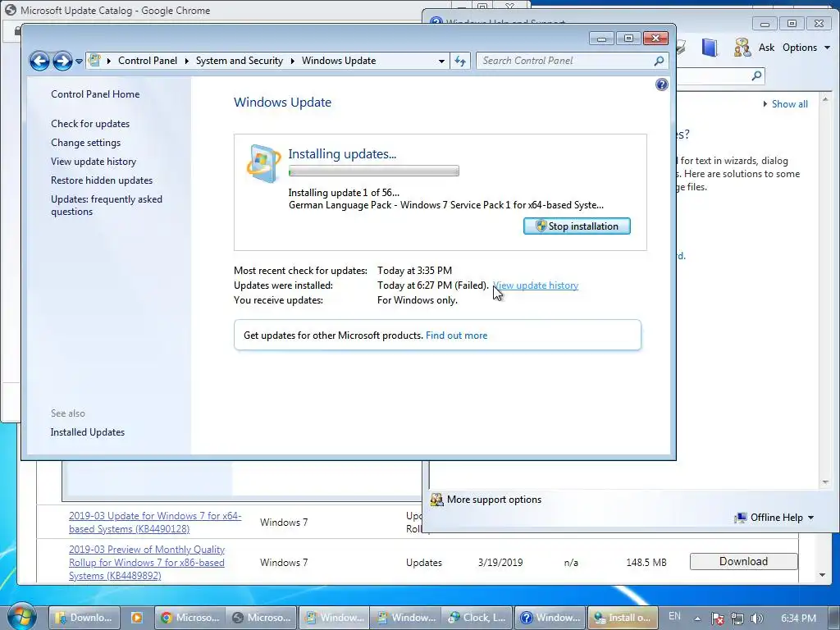This screenshot has width=840, height=630.
Task: Go forward with the blue Forward arrow
Action: pos(62,61)
